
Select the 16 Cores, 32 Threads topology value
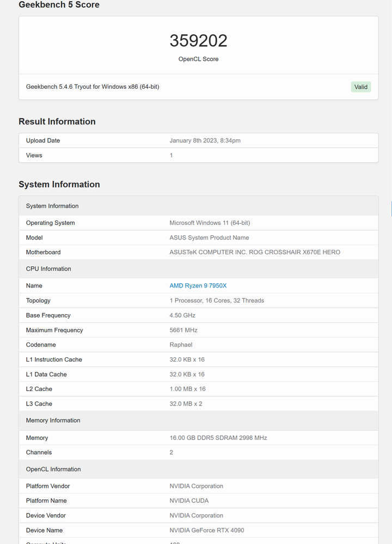[x=217, y=301]
